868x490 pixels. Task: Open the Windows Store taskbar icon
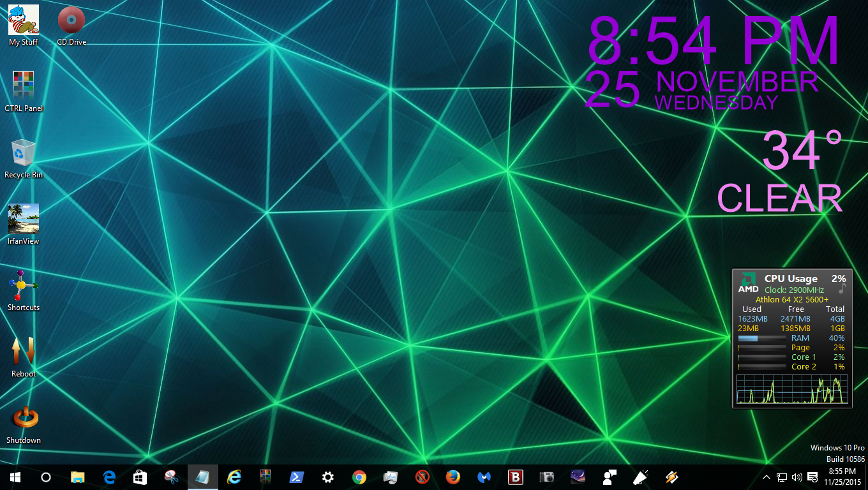[140, 477]
